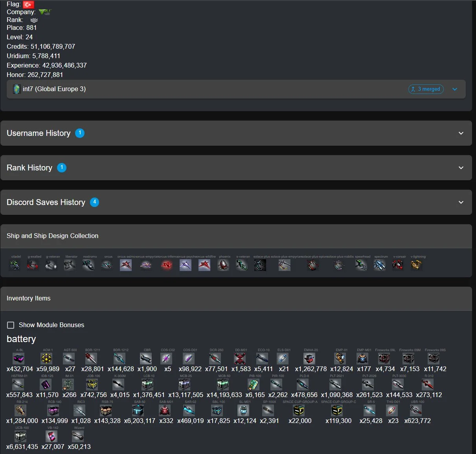The image size is (476, 454).
Task: Open the orcus-inferno red ship design
Action: [167, 265]
